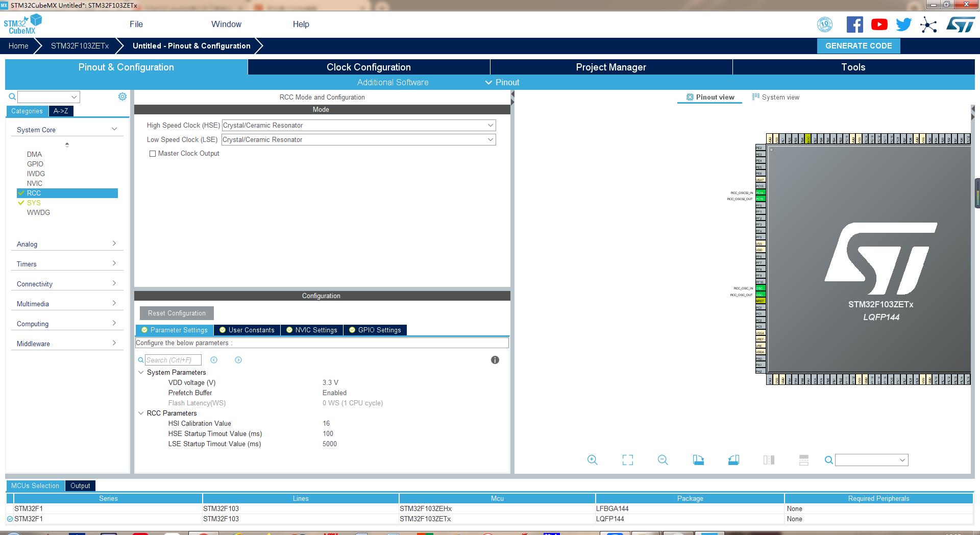Fit the chip view to screen

tap(628, 460)
